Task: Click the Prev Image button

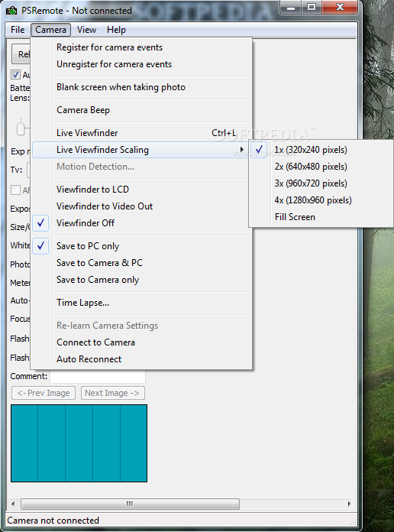Action: [44, 393]
